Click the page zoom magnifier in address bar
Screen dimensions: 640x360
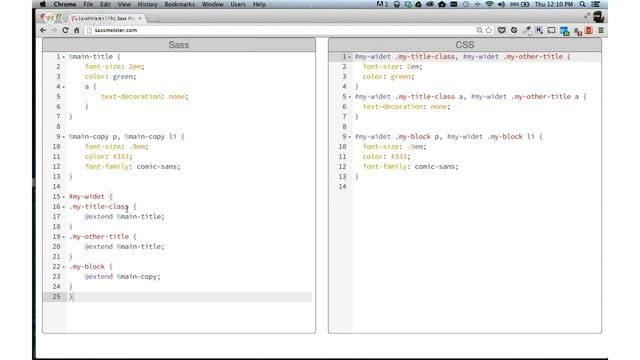coord(480,30)
